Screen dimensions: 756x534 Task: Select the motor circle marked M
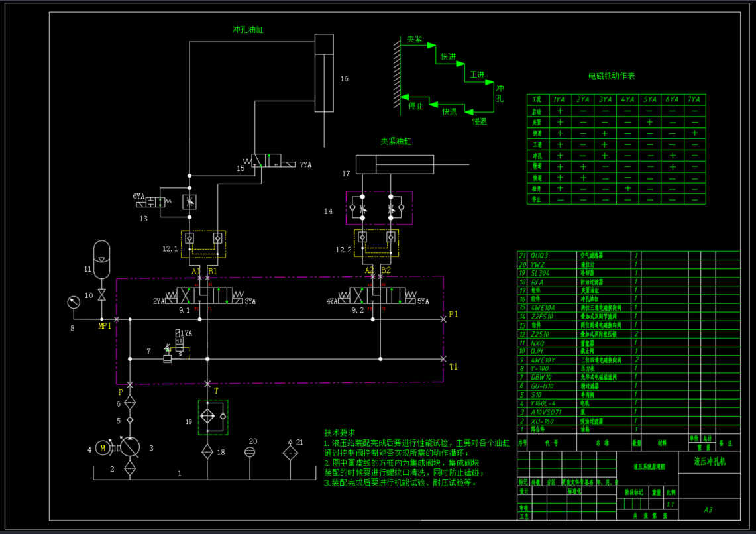(103, 449)
